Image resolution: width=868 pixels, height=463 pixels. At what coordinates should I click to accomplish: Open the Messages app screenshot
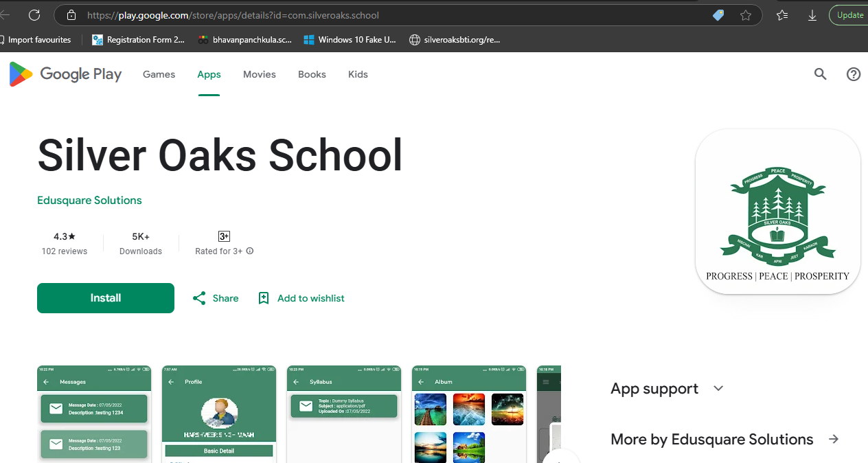(93, 412)
